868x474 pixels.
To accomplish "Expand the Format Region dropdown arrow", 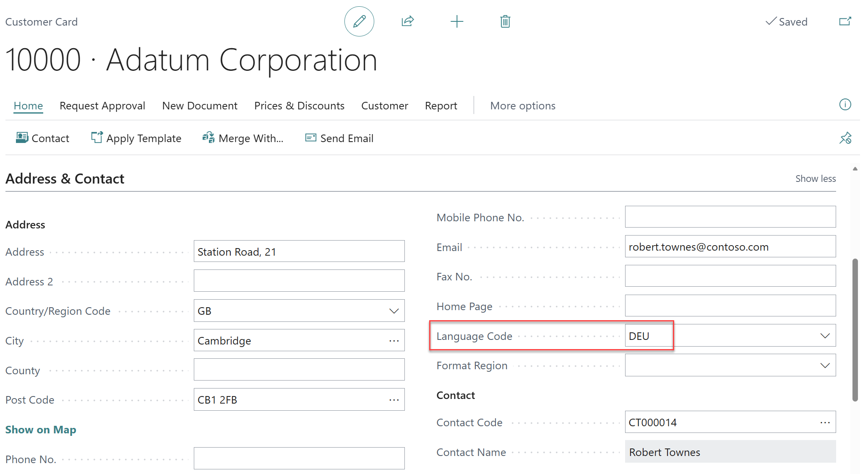I will click(825, 365).
